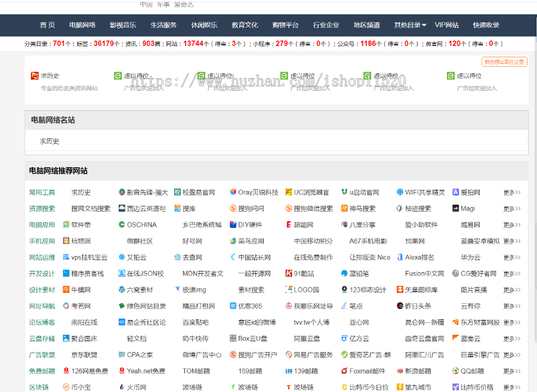The width and height of the screenshot is (537, 392).
Task: Open the 首页 nav tab
Action: tap(47, 25)
